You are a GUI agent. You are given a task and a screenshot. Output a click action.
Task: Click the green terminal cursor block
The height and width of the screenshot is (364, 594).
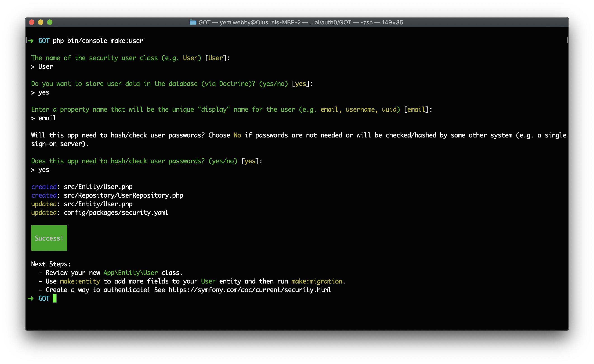tap(55, 298)
